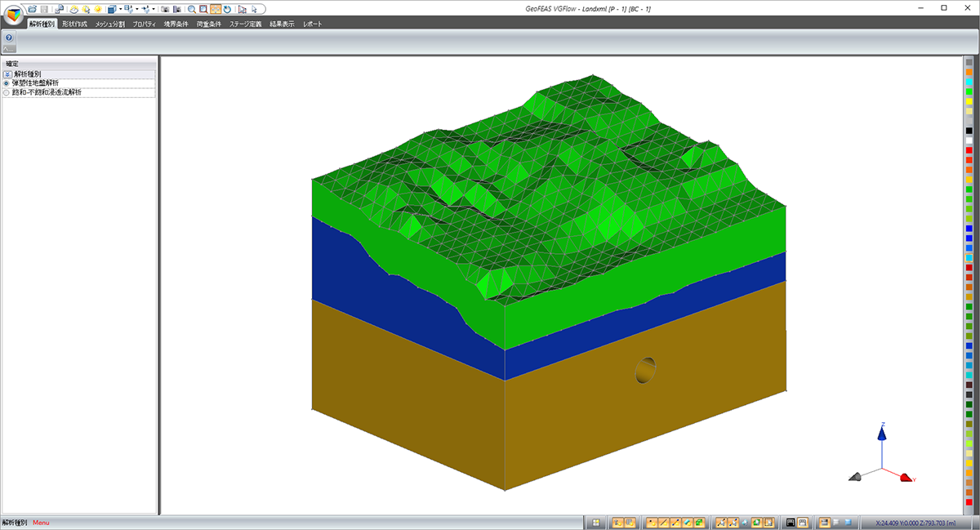Open the レポート tab
980x530 pixels.
point(313,24)
